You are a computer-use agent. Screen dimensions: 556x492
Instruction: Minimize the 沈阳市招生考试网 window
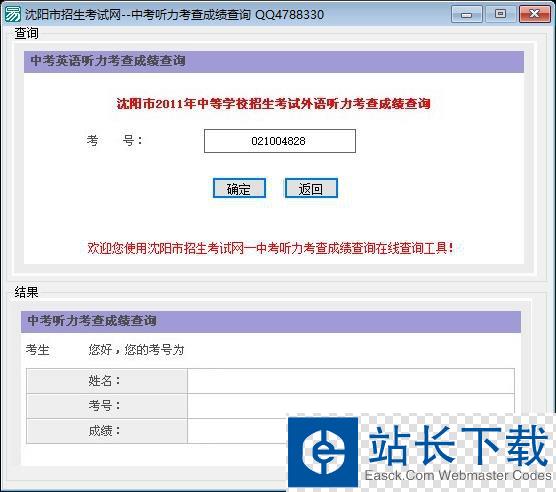pos(466,15)
